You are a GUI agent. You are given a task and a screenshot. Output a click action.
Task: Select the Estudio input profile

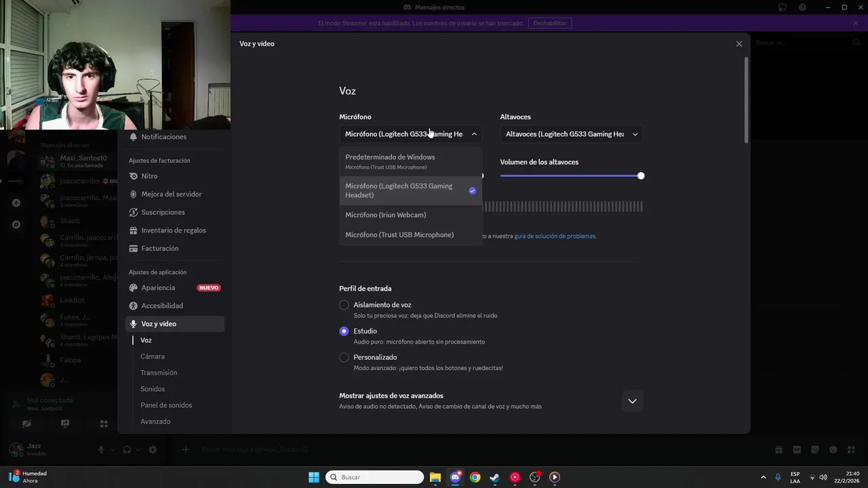(344, 331)
